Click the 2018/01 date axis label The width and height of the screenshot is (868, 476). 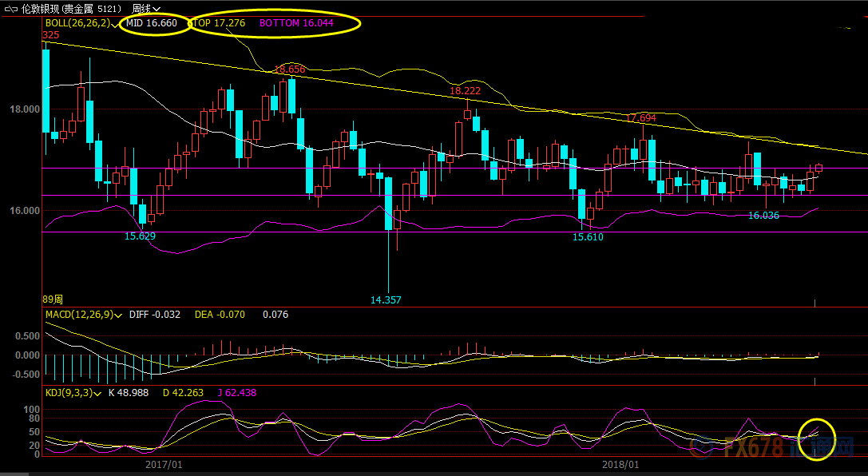click(x=620, y=464)
